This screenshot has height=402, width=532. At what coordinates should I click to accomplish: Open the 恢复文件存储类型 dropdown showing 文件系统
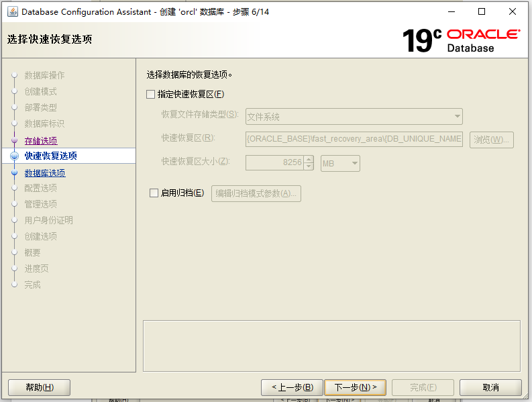[x=354, y=117]
